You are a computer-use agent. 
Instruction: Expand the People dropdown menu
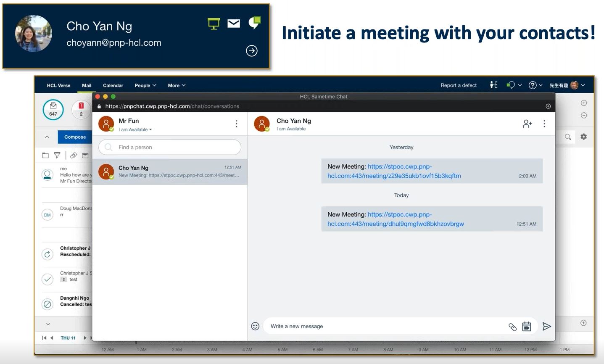click(x=145, y=85)
